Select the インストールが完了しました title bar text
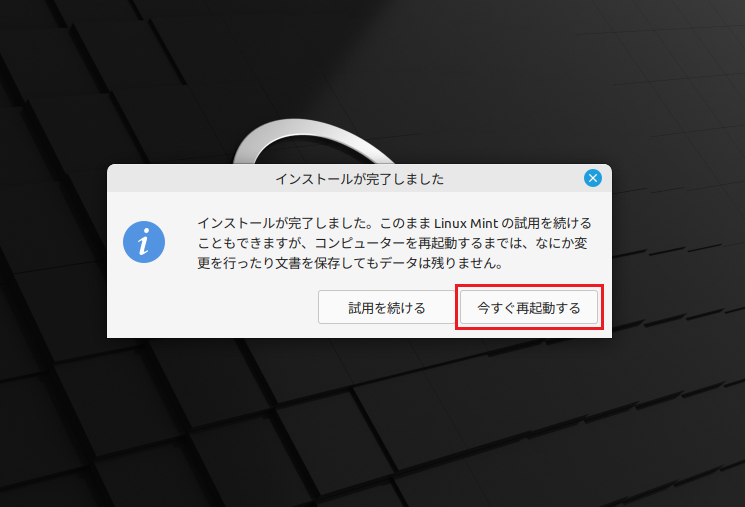This screenshot has width=745, height=507. coord(360,179)
